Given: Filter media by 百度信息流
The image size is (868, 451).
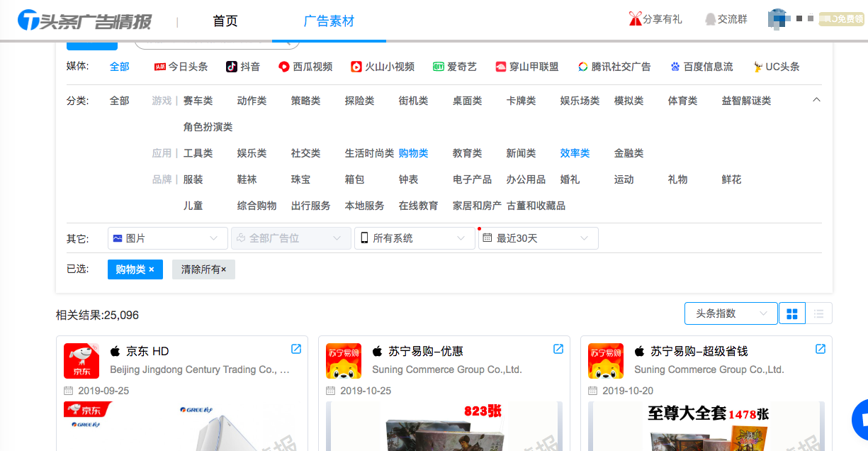Looking at the screenshot, I should click(701, 67).
